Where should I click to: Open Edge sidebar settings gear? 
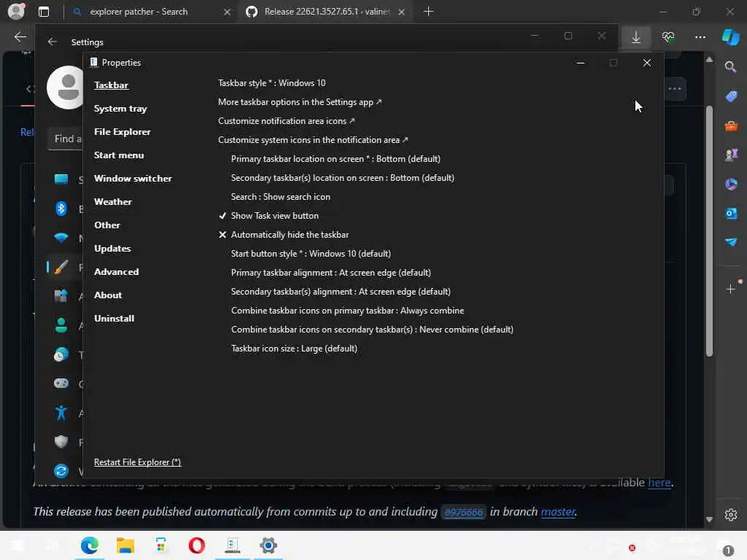(731, 515)
